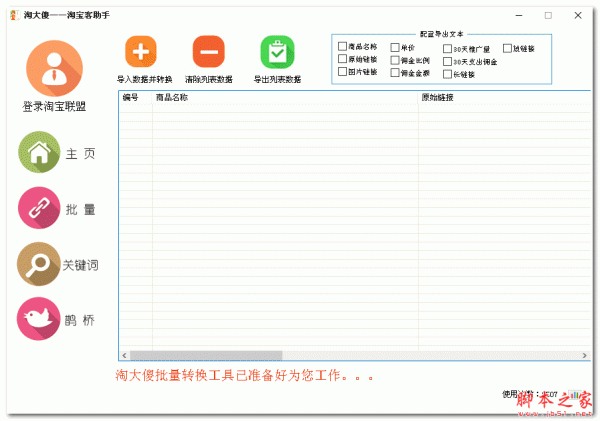Maximize the 淘大傻 window
This screenshot has width=600, height=421.
548,15
